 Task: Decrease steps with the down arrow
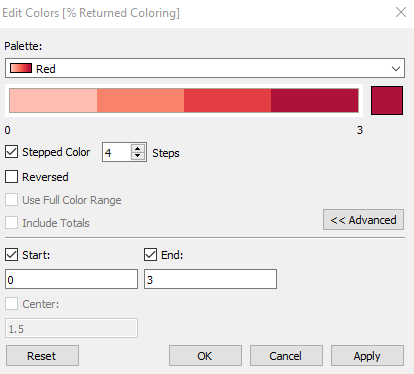coord(138,156)
